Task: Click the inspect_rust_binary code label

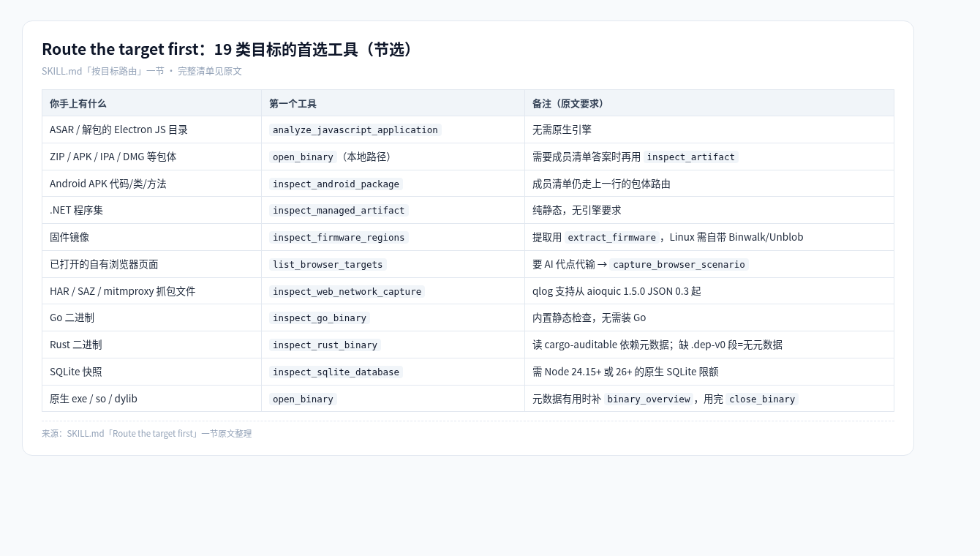Action: 325,345
